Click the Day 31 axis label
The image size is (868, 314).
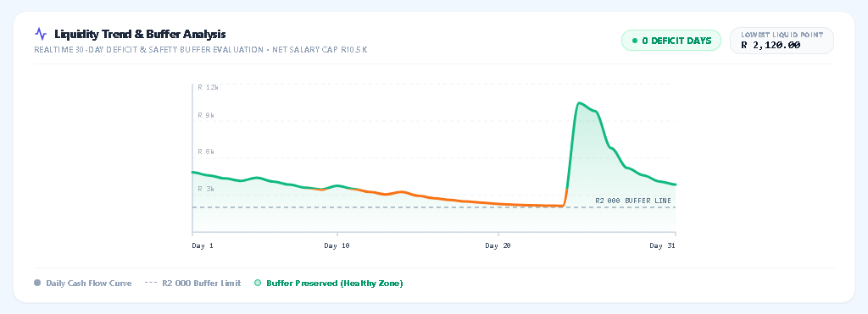(663, 246)
